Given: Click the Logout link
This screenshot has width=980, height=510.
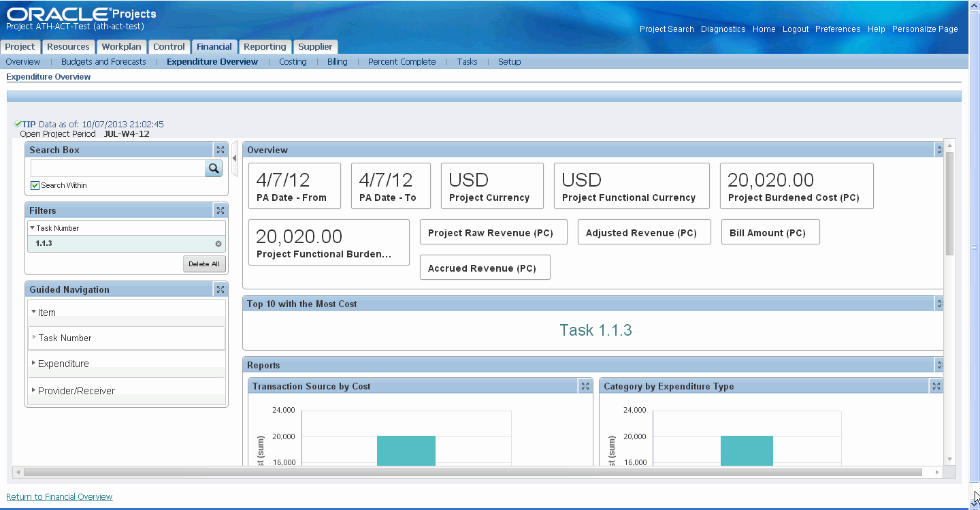Looking at the screenshot, I should (x=796, y=29).
